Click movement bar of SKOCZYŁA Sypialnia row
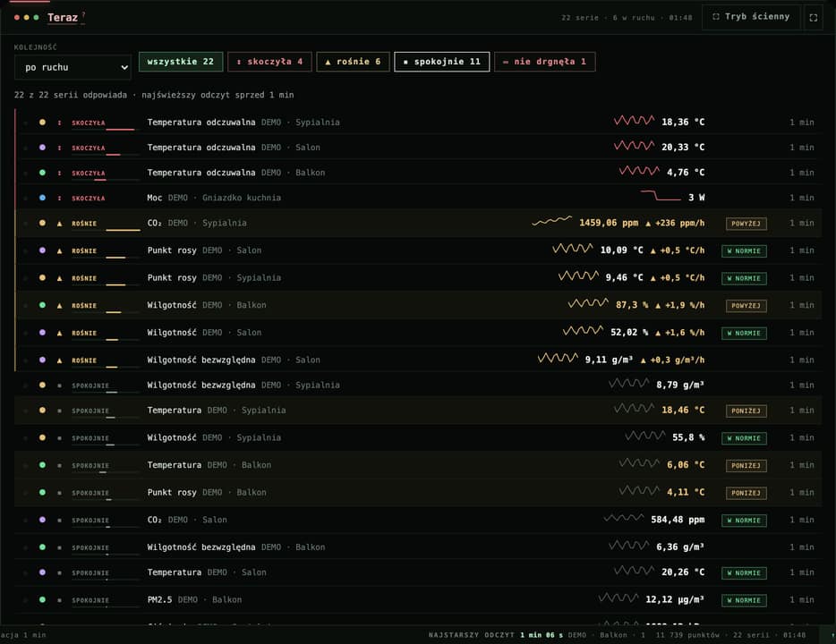Viewport: 836px width, 644px height. coord(120,129)
